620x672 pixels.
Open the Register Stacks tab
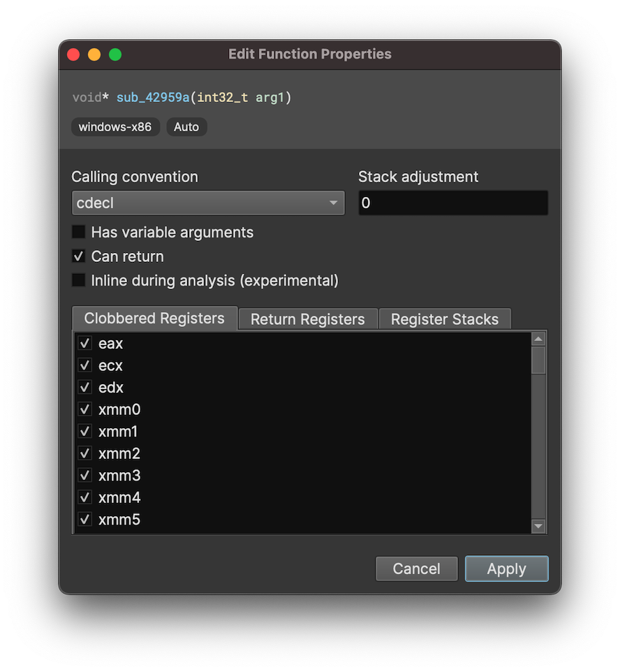click(x=445, y=319)
